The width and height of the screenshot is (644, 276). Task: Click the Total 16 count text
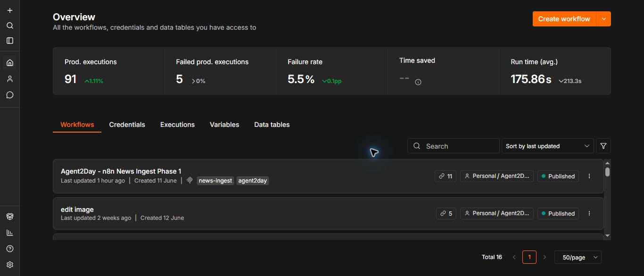(492, 257)
